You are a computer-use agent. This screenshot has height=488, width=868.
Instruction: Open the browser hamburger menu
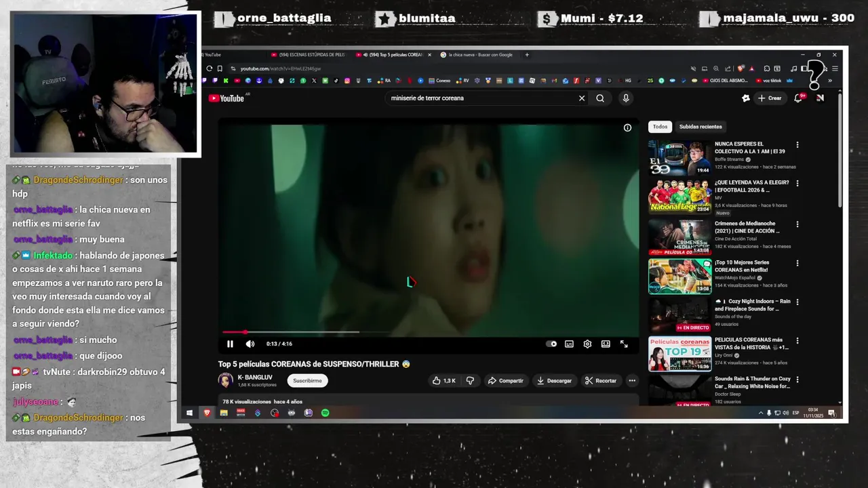(835, 68)
